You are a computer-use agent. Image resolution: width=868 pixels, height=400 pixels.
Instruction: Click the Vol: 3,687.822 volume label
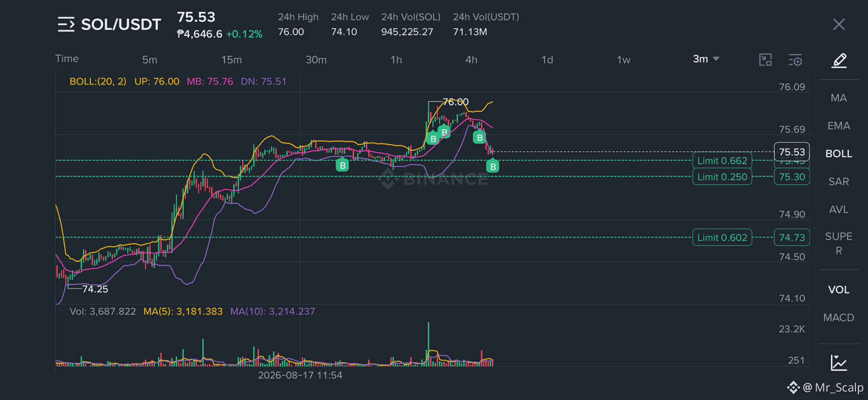[103, 312]
